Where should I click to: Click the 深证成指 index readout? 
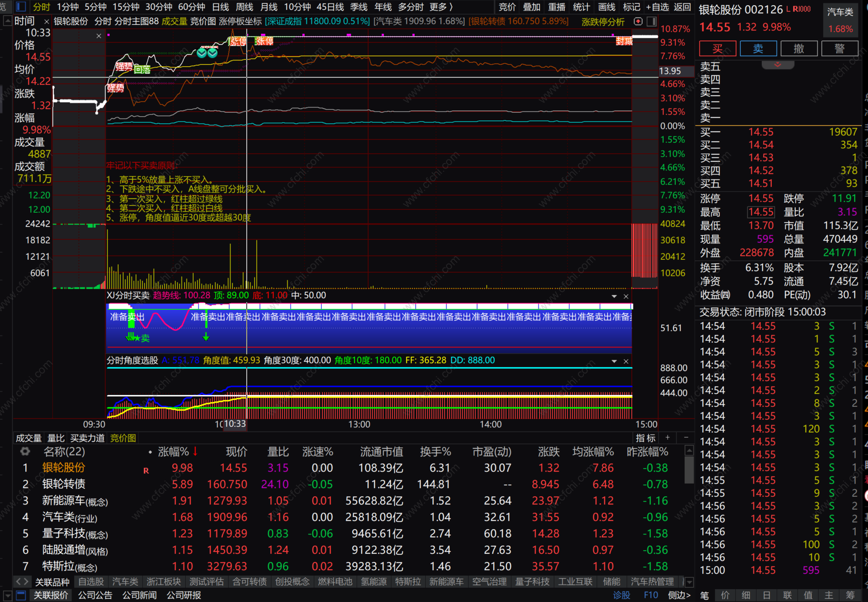(318, 21)
